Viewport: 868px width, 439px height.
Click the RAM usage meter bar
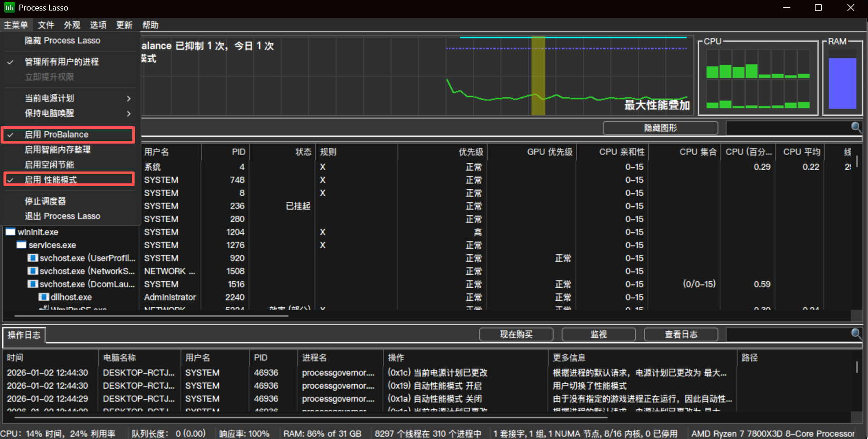[842, 83]
